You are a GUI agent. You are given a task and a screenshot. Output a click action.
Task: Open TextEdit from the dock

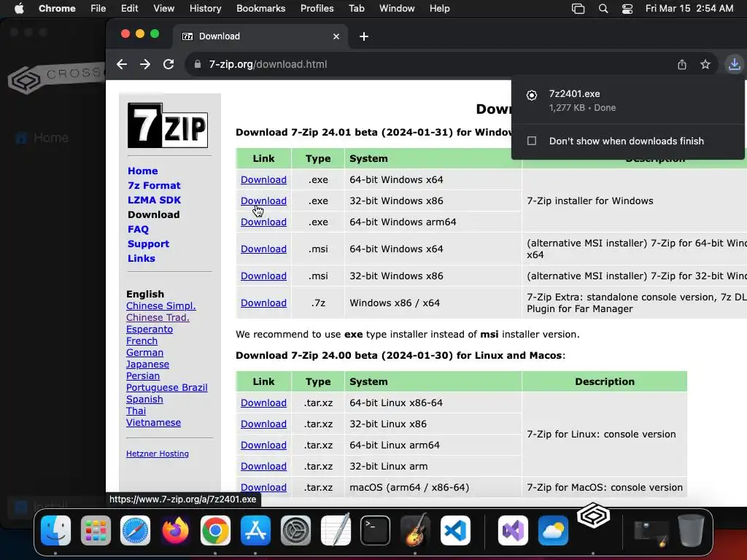tap(336, 531)
